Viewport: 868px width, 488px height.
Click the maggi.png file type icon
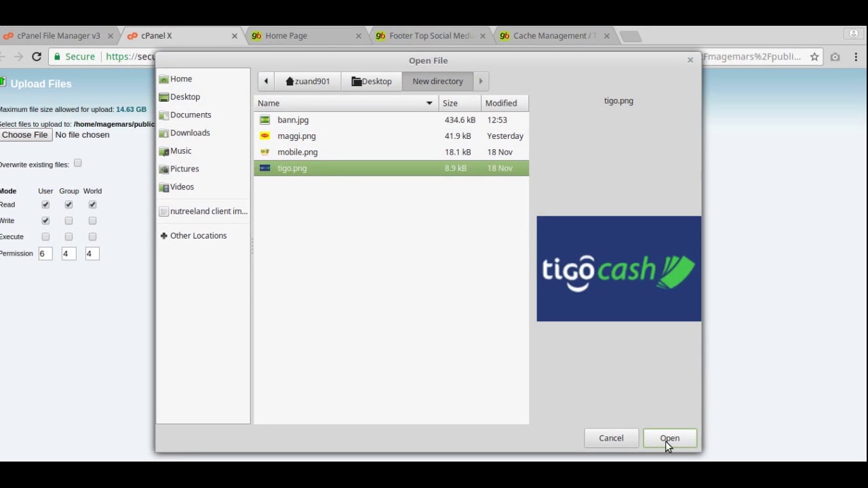(x=264, y=136)
